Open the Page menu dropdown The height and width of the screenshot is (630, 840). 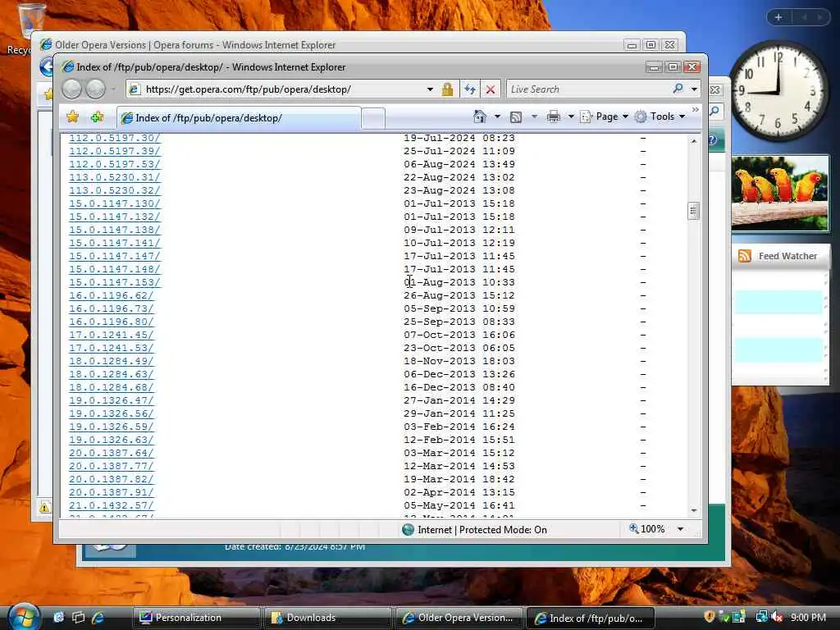(605, 116)
